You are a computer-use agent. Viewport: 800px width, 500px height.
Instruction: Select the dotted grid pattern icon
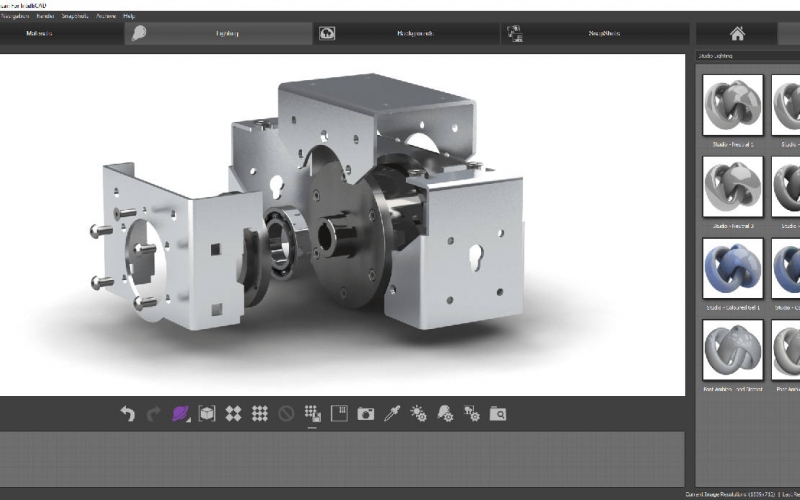[259, 413]
